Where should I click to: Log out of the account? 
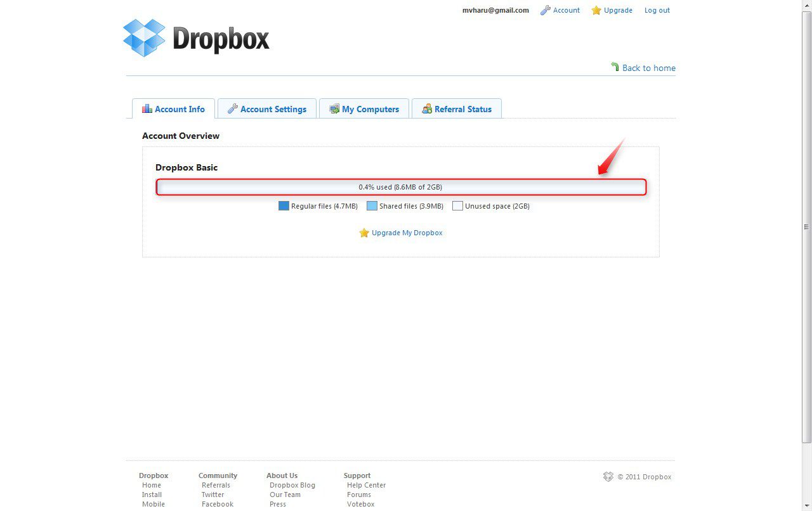pos(657,10)
